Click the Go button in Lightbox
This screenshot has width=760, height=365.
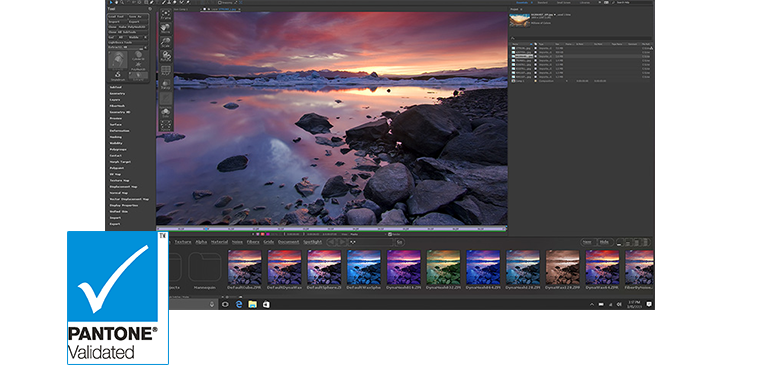point(399,241)
